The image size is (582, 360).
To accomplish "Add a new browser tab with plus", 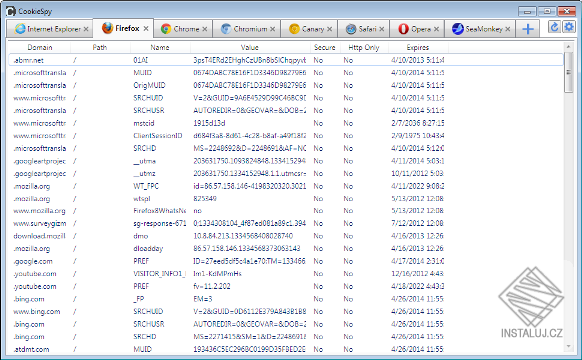I will pyautogui.click(x=527, y=29).
